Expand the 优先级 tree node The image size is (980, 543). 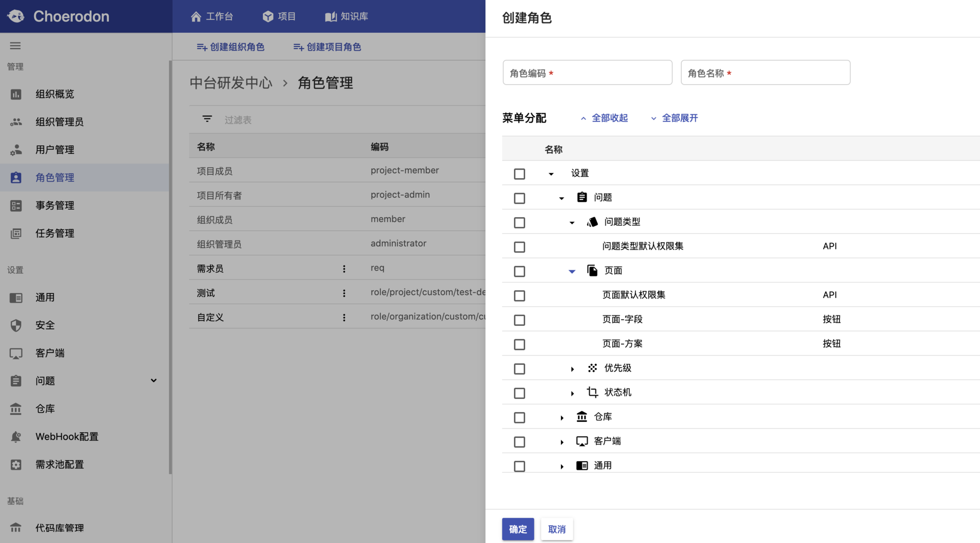pyautogui.click(x=572, y=369)
